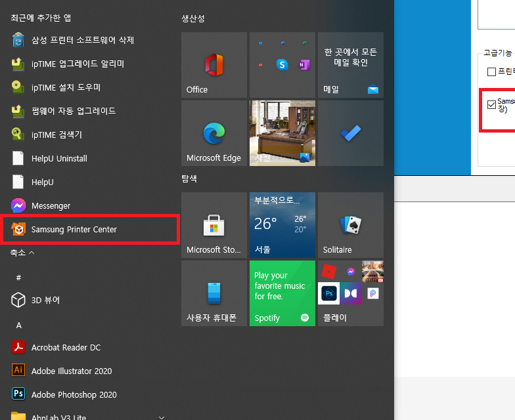Launch Microsoft Edge tile

(x=214, y=133)
